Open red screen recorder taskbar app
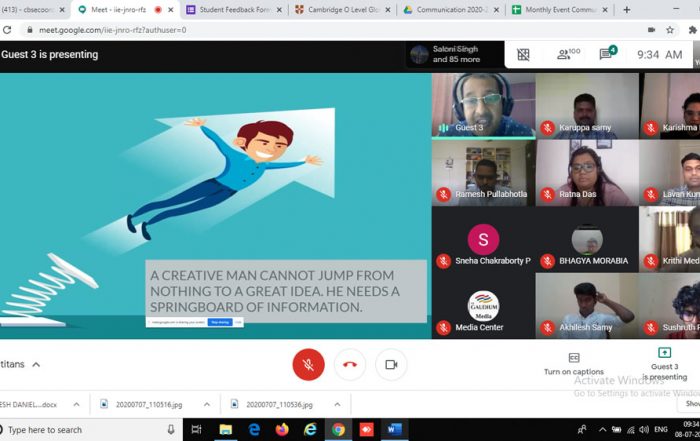700x441 pixels. 366,430
